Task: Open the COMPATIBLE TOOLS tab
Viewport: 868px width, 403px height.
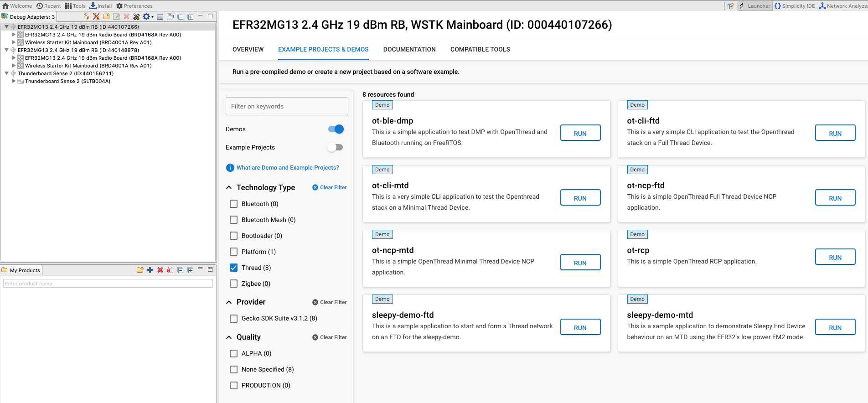Action: pos(480,49)
